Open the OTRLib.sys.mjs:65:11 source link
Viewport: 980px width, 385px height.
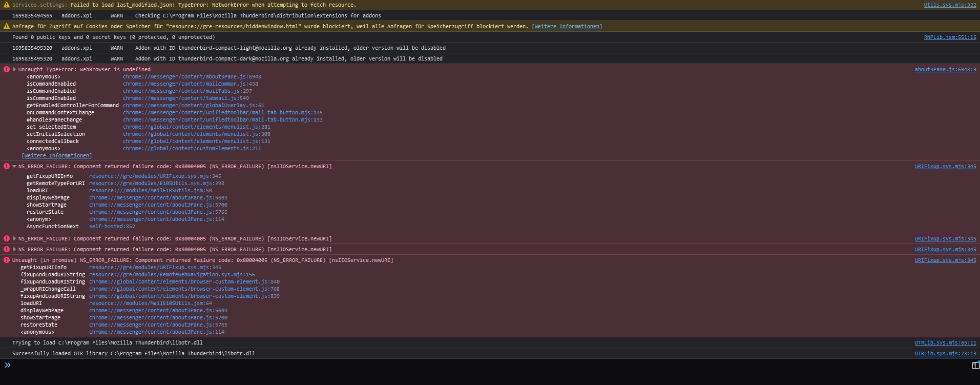[945, 342]
